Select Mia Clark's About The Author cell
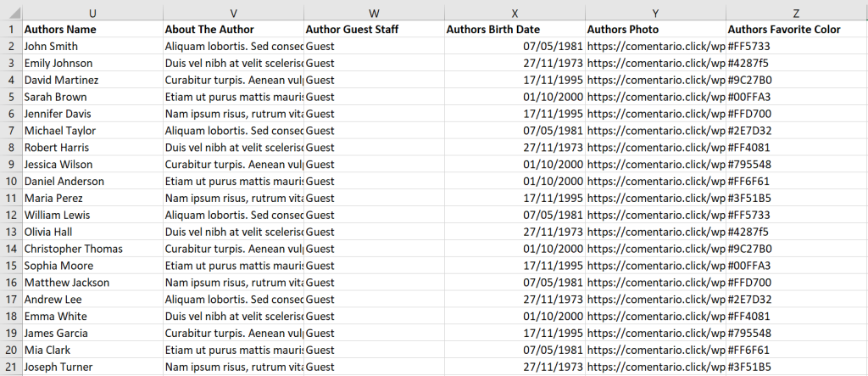This screenshot has width=868, height=376. [x=233, y=350]
